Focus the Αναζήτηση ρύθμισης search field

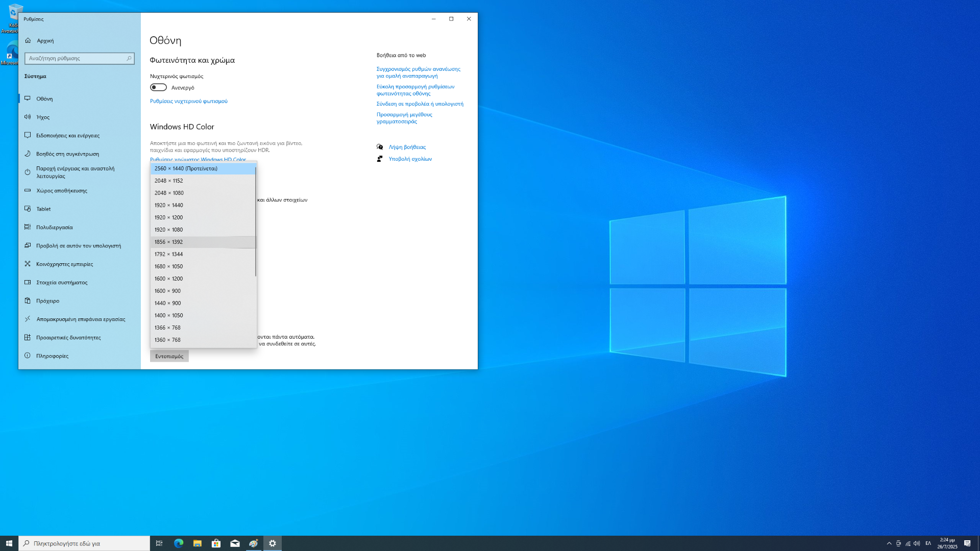[x=79, y=59]
